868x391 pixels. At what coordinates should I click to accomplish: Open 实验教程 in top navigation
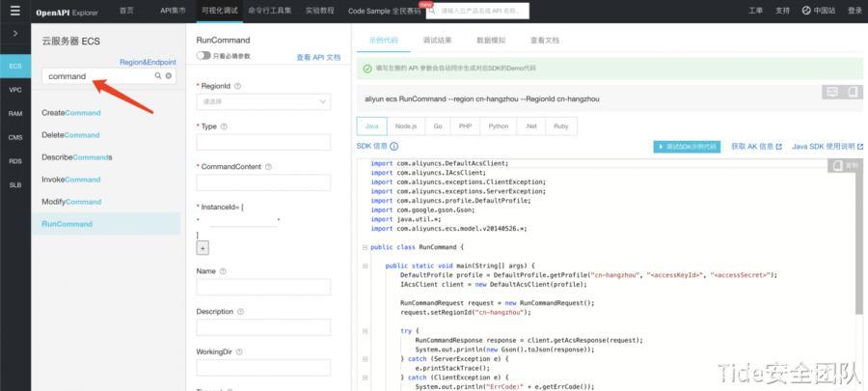[319, 11]
